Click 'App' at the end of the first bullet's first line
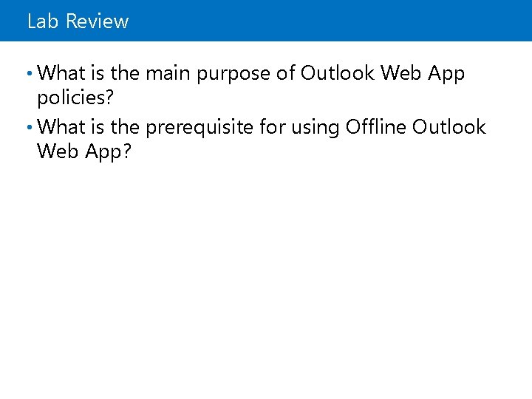Viewport: 532px width, 399px height. click(446, 74)
